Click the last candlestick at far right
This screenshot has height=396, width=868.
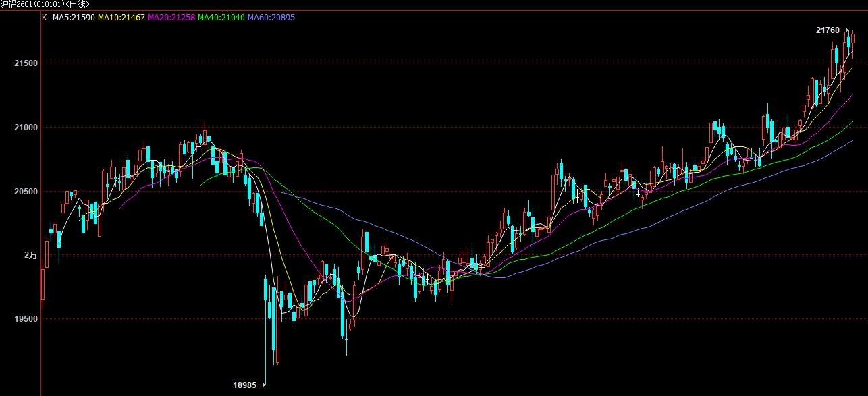click(x=852, y=39)
